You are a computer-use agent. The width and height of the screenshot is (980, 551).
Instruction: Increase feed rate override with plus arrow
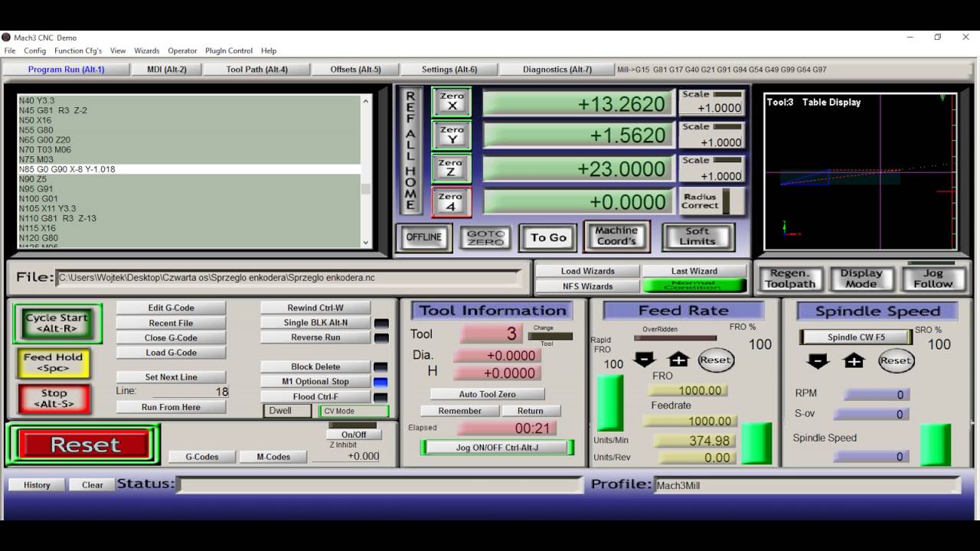[678, 360]
